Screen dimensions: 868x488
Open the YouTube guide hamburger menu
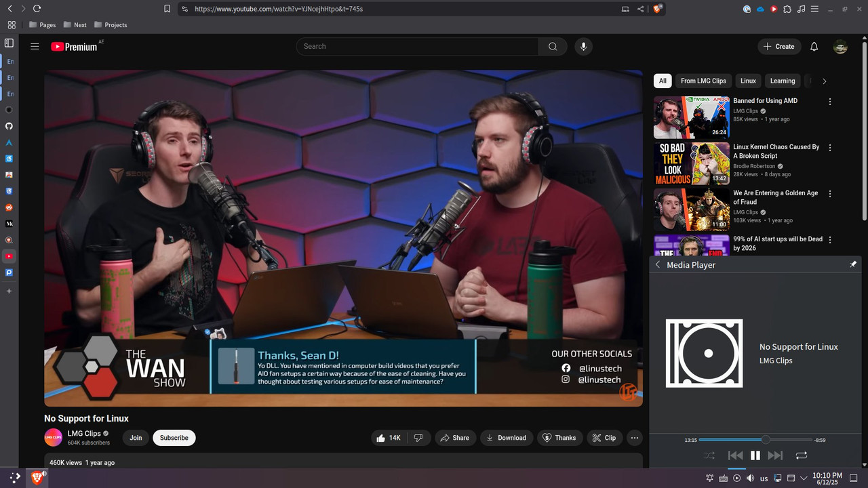point(35,46)
